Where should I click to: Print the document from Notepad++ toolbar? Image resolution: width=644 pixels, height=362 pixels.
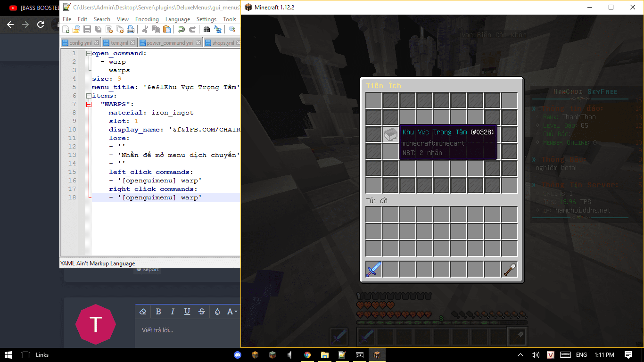click(131, 30)
